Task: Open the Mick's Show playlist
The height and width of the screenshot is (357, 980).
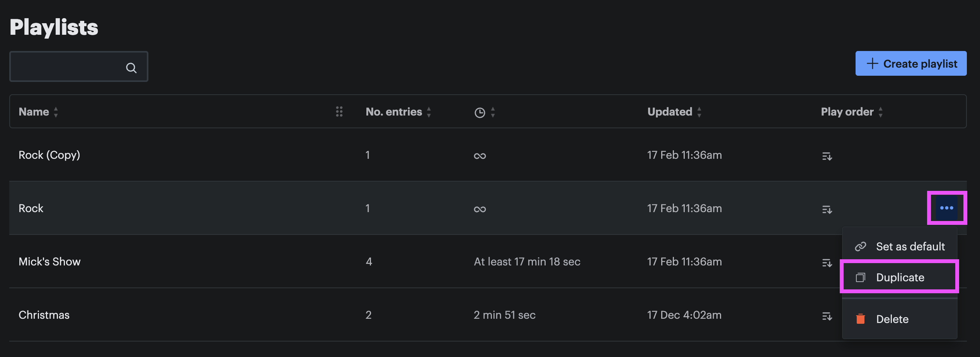Action: [49, 262]
